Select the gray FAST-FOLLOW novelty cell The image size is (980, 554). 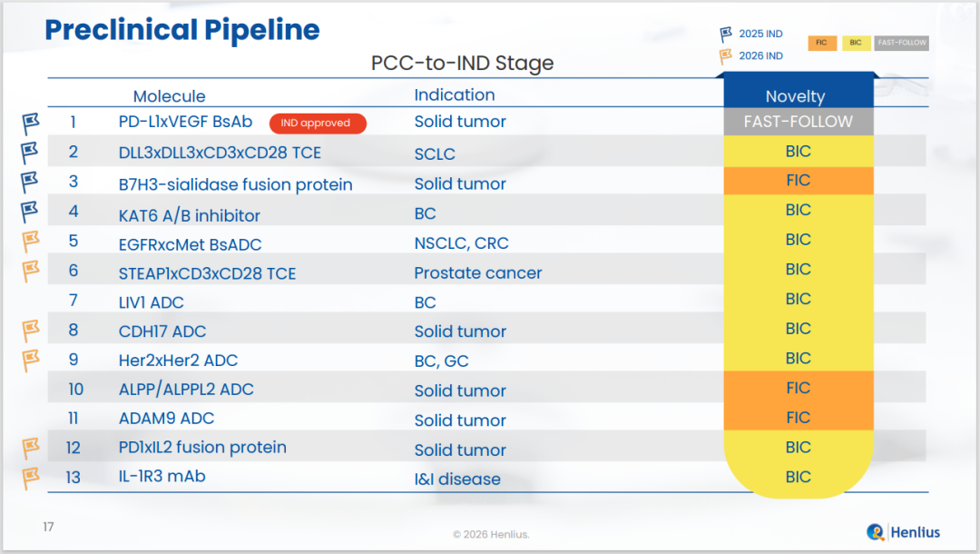798,122
